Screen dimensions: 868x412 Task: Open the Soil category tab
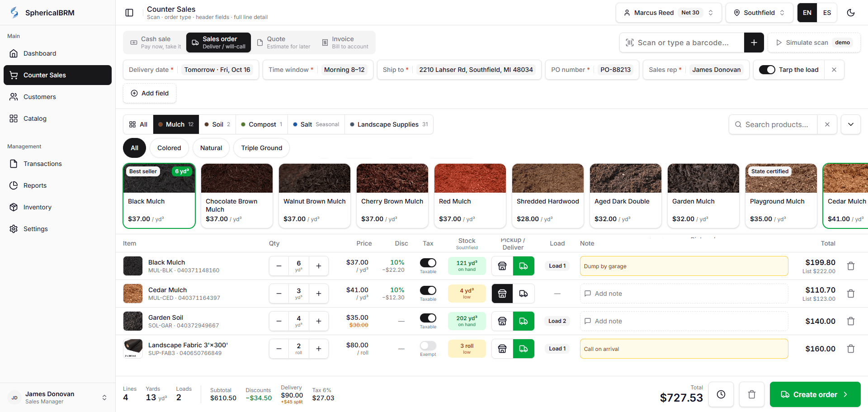(x=217, y=124)
